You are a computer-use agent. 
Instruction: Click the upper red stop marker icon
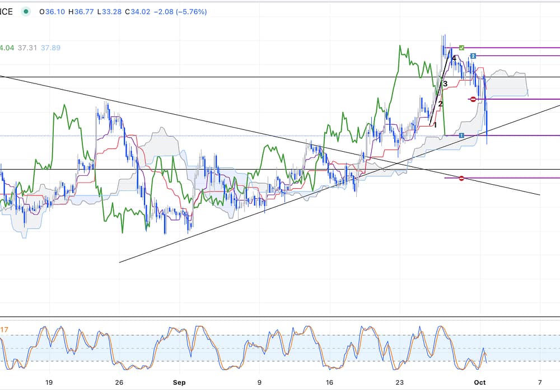473,99
